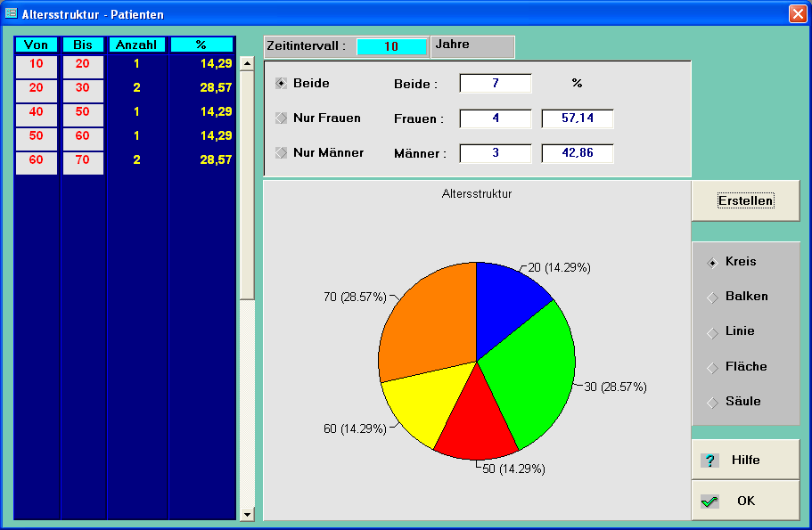812x530 pixels.
Task: Click the Zeitintervall value field
Action: [x=391, y=46]
